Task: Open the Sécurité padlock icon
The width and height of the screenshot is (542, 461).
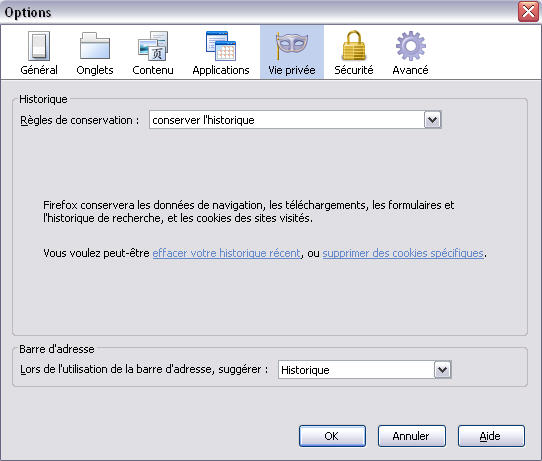Action: pyautogui.click(x=354, y=46)
